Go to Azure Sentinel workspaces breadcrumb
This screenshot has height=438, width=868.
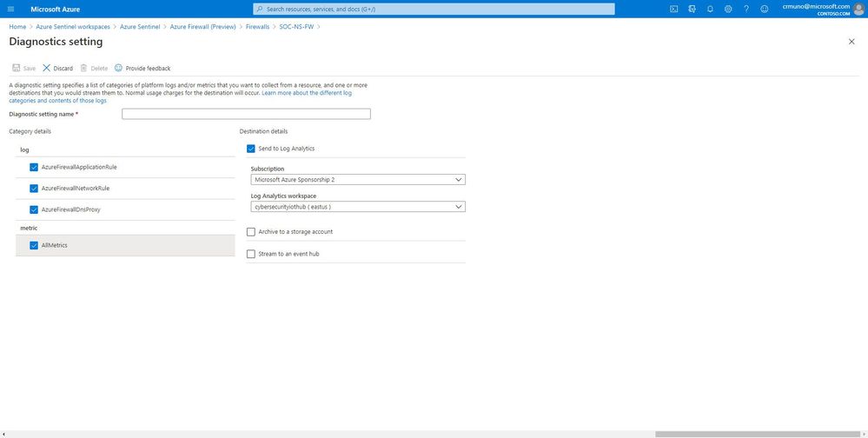pyautogui.click(x=73, y=27)
